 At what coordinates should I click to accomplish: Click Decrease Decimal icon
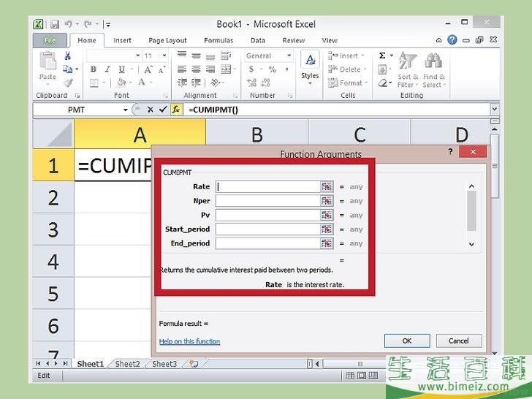tap(266, 83)
